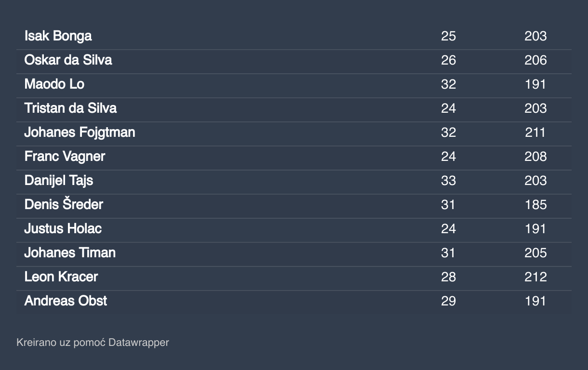Click height 206 for Oskar da Silva

535,60
